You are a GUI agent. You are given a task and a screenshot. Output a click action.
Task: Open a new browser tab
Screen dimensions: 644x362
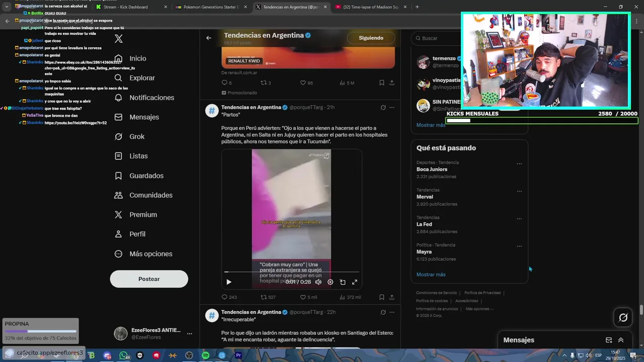point(417,7)
